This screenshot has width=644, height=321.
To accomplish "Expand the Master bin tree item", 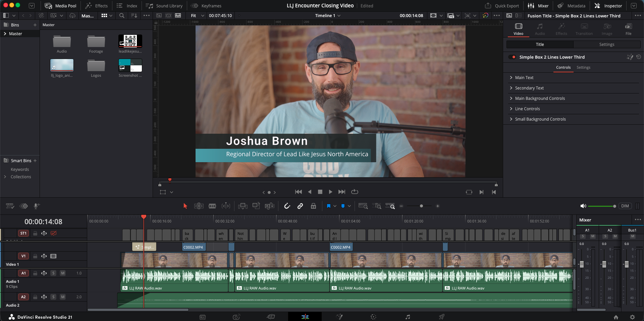I will click(5, 34).
